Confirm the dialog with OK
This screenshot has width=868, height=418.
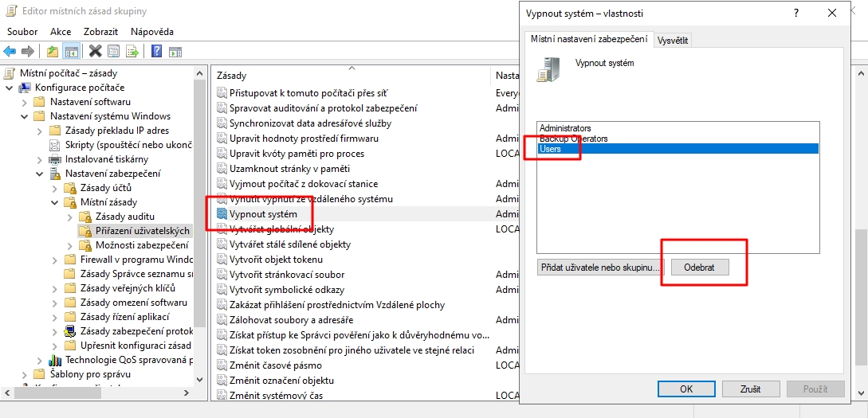tap(686, 389)
